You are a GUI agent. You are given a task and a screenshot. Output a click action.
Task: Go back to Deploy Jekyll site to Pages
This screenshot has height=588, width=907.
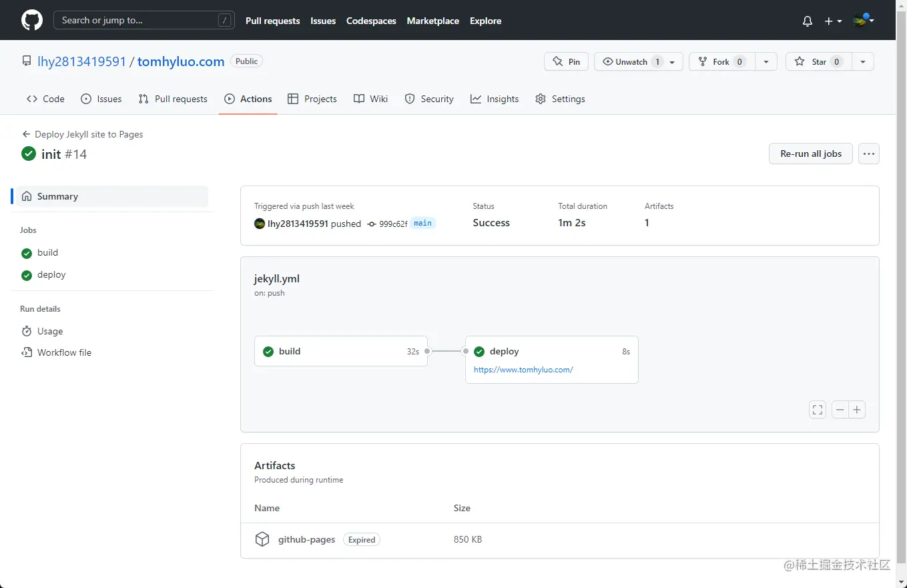[83, 134]
